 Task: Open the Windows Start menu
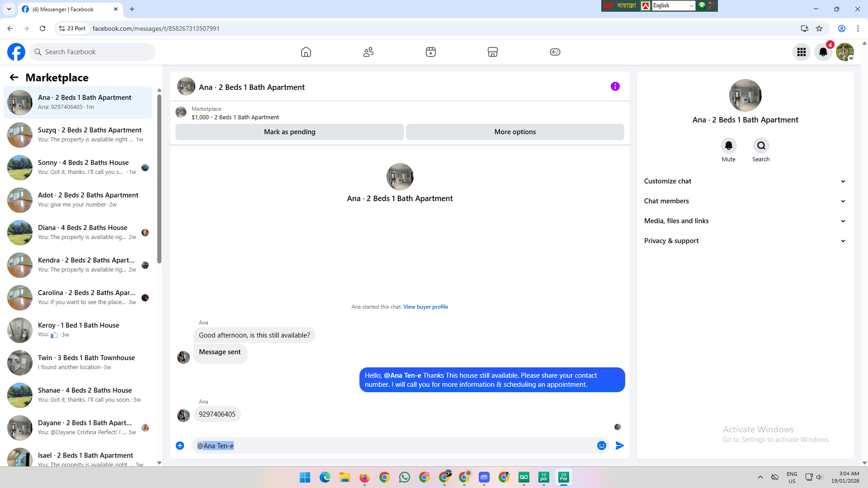pyautogui.click(x=305, y=477)
